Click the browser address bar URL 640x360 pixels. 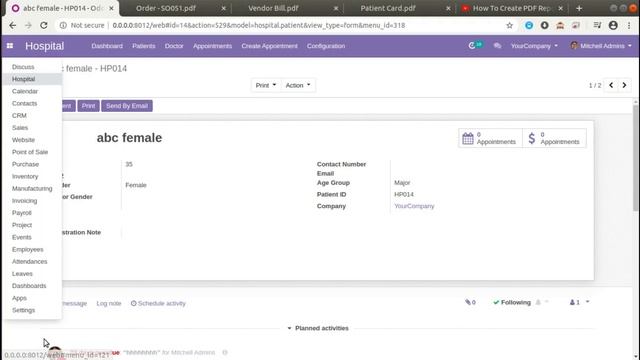259,25
